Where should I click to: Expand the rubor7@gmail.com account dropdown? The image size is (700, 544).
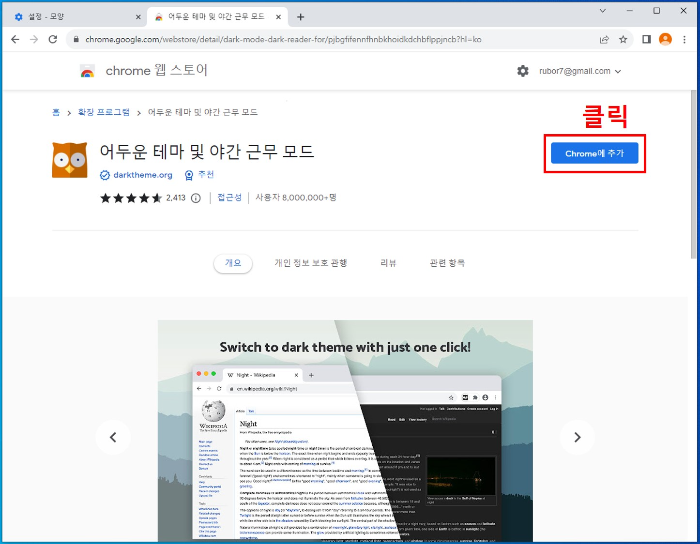580,71
